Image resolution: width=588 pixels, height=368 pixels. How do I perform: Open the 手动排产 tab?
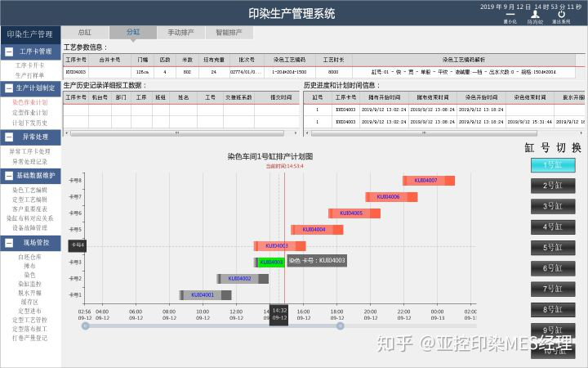click(180, 32)
